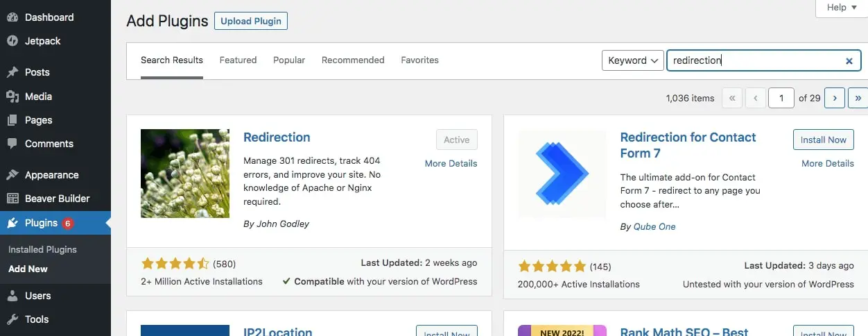Open the Appearance paintbrush icon

coord(12,175)
